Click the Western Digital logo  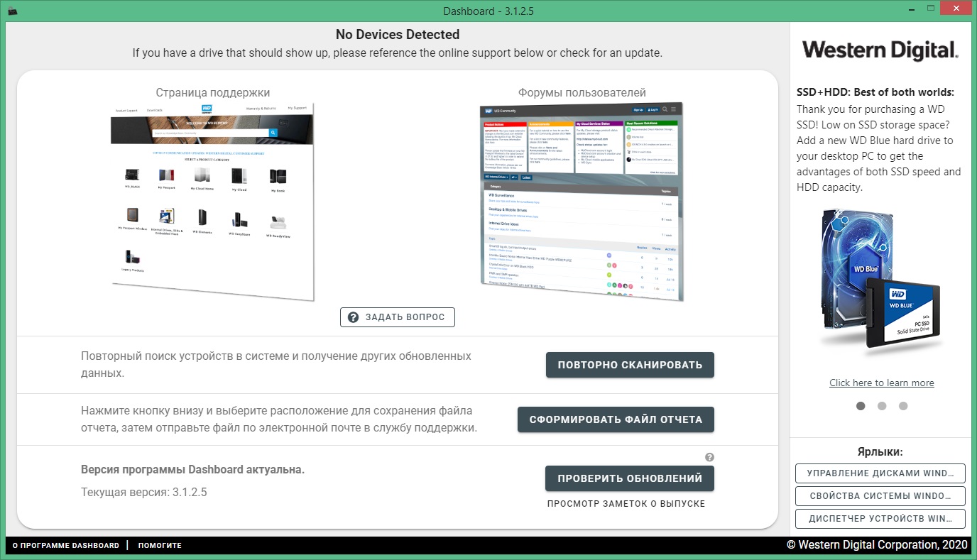(x=880, y=50)
